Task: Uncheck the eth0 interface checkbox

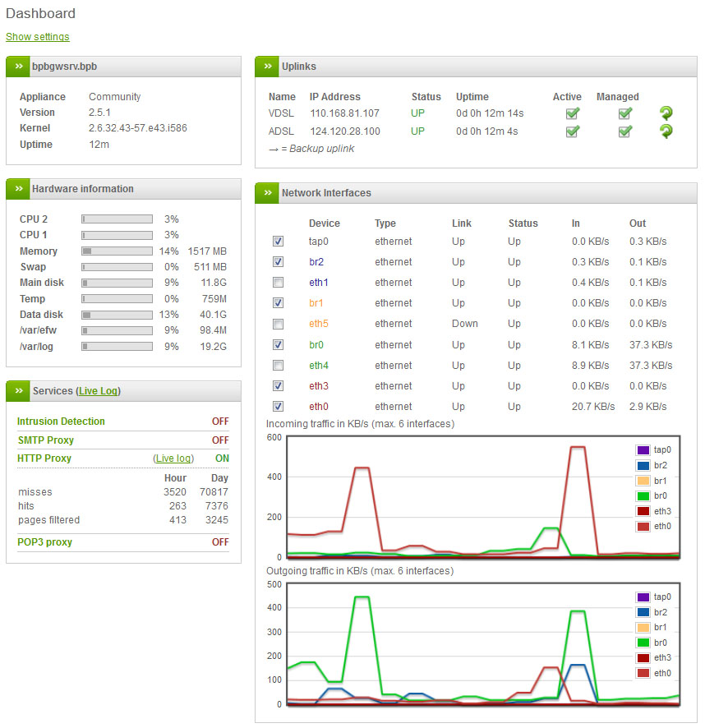Action: (278, 406)
